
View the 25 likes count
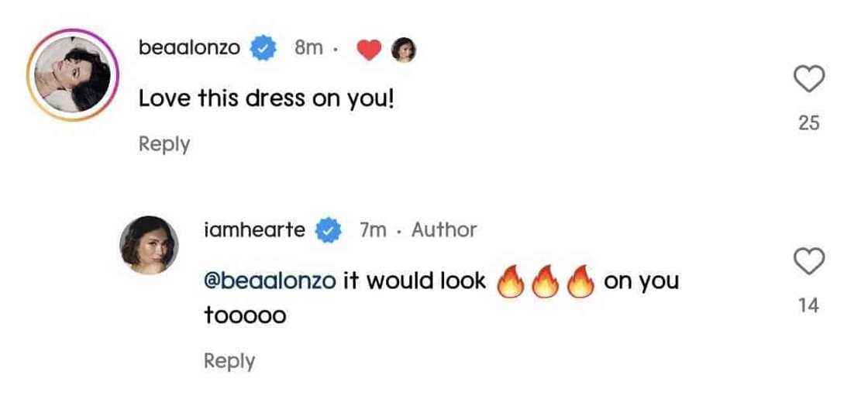click(809, 122)
